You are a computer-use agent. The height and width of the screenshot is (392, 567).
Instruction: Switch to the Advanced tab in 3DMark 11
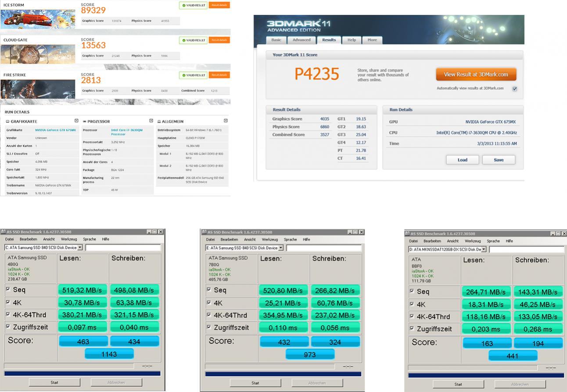(x=301, y=40)
